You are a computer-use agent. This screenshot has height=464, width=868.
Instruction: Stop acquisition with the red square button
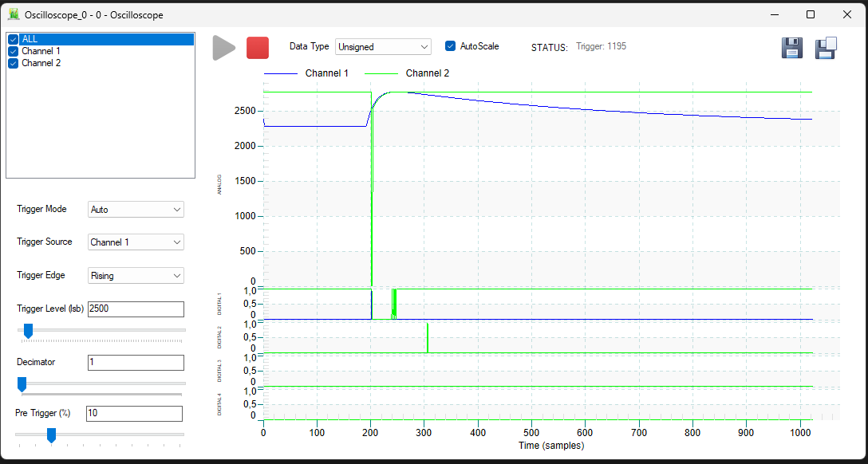click(258, 48)
